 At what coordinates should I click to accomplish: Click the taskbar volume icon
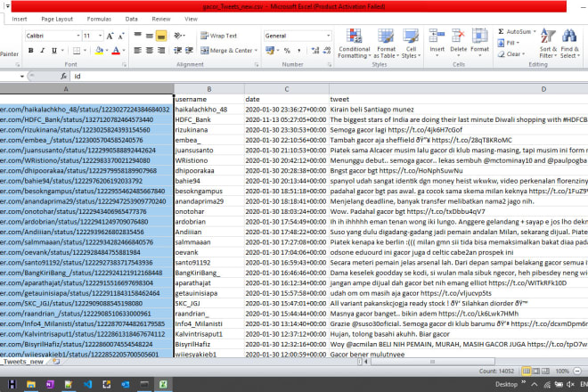click(570, 384)
